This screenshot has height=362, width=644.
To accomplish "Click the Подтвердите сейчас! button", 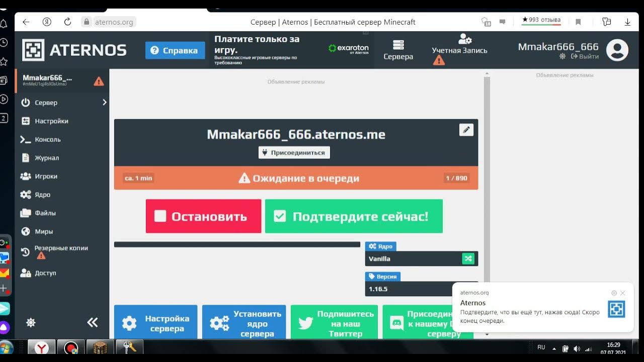I will (354, 216).
